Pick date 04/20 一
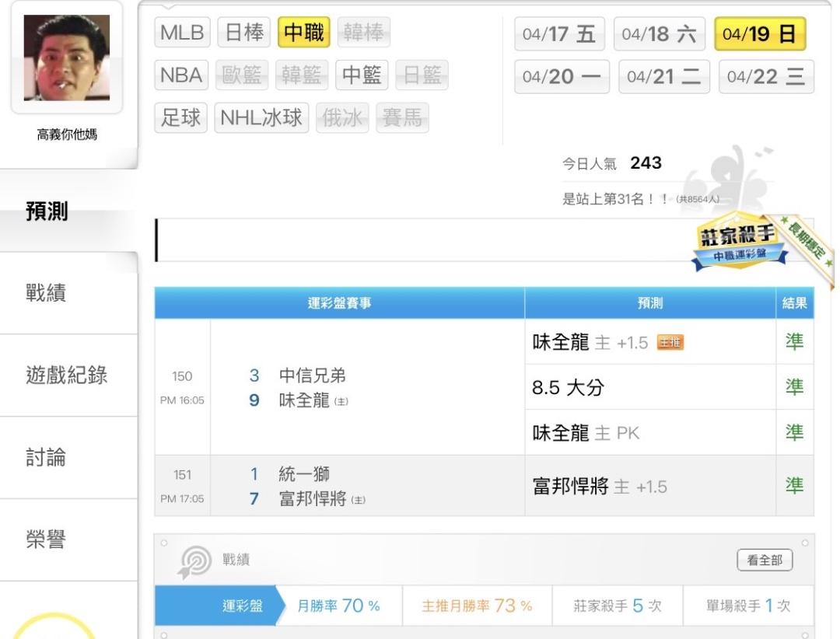Viewport: 840px width, 639px height. click(559, 77)
